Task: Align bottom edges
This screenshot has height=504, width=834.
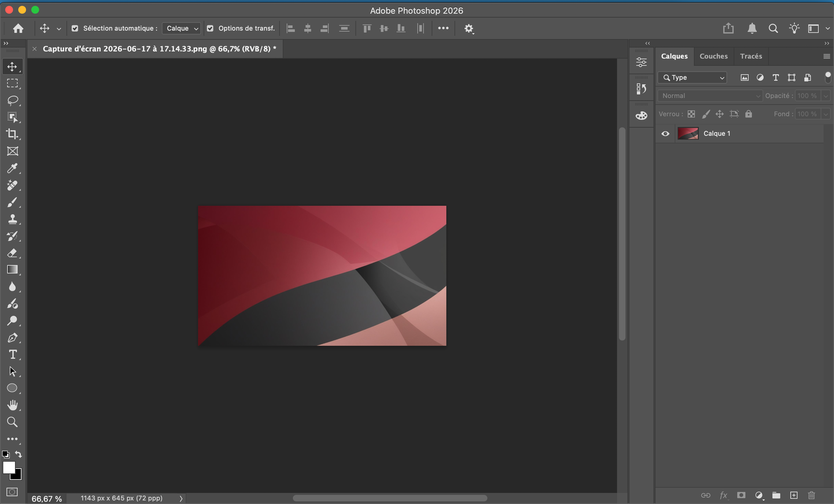Action: coord(401,28)
